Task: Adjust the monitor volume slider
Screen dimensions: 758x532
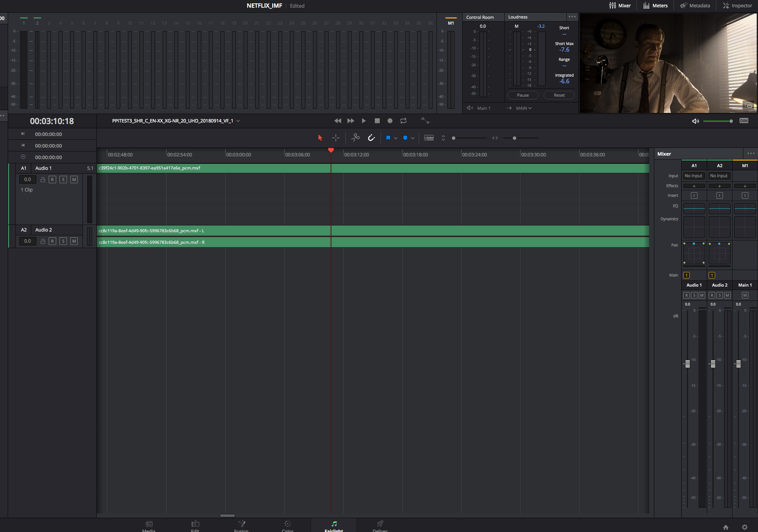Action: pos(718,121)
